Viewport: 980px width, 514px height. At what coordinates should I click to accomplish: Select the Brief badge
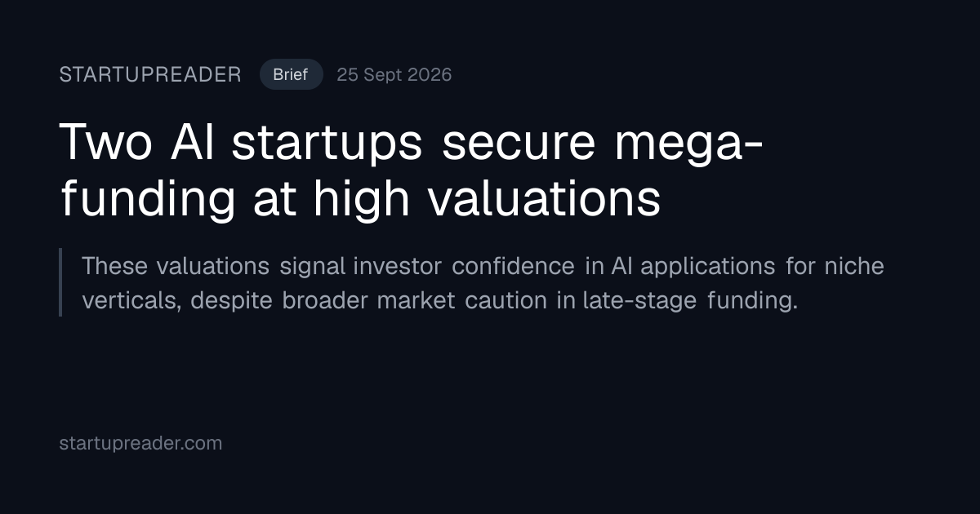[291, 75]
